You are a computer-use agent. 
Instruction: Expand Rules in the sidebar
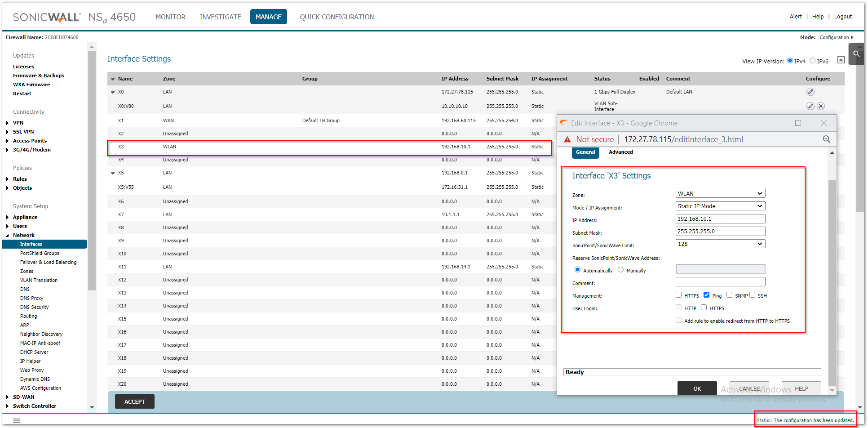tap(8, 179)
